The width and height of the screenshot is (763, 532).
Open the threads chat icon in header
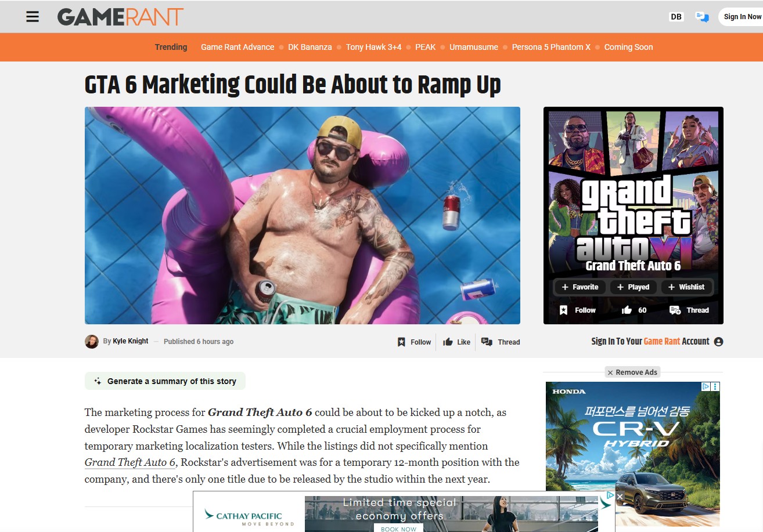(x=702, y=17)
